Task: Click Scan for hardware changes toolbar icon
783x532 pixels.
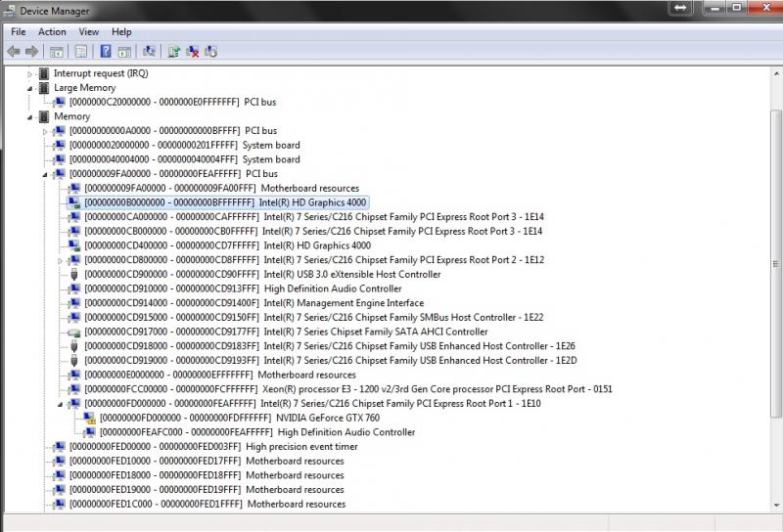Action: (149, 51)
